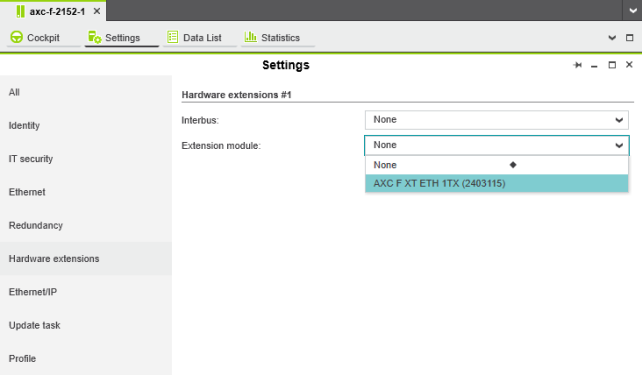
Task: Maximize the Settings panel
Action: click(x=612, y=65)
